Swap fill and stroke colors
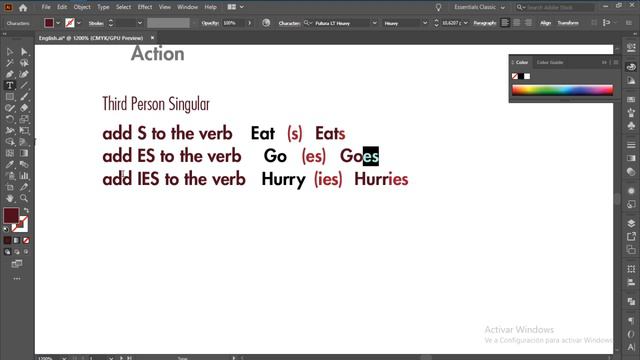This screenshot has width=640, height=360. pyautogui.click(x=26, y=211)
